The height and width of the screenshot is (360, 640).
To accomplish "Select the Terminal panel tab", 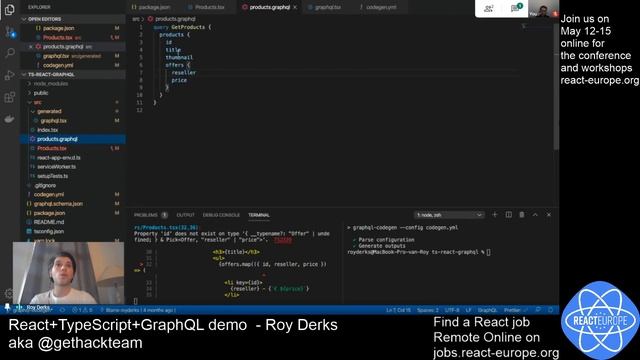I will (259, 215).
